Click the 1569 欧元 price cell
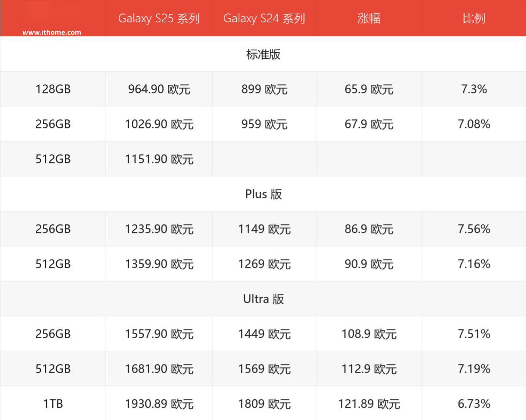 click(264, 369)
